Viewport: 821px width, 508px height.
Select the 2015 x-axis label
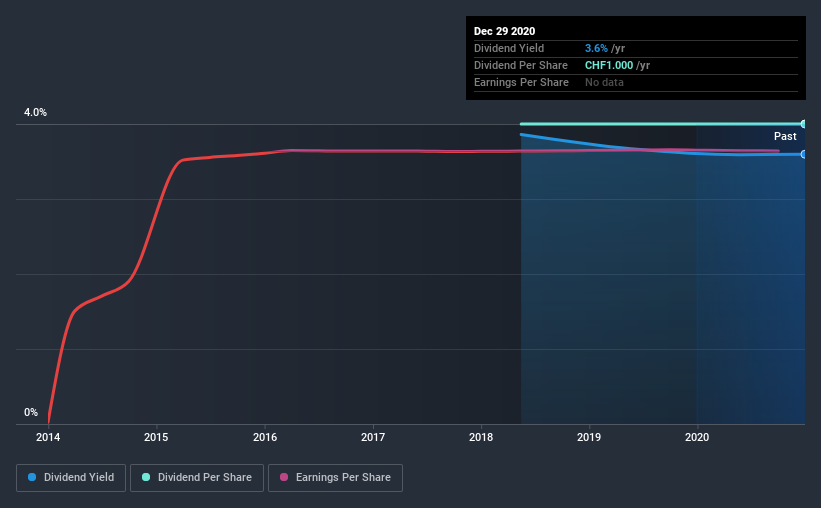156,437
